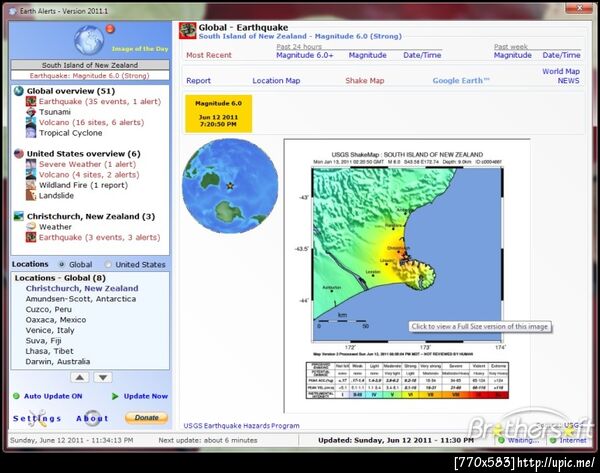Select Cuzco, Peru location

coord(49,309)
